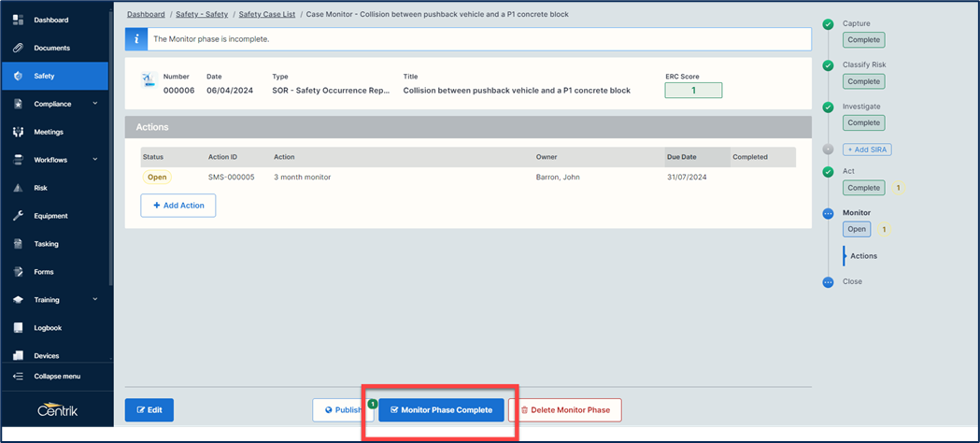Click the Meetings icon in sidebar
The width and height of the screenshot is (980, 443).
18,132
